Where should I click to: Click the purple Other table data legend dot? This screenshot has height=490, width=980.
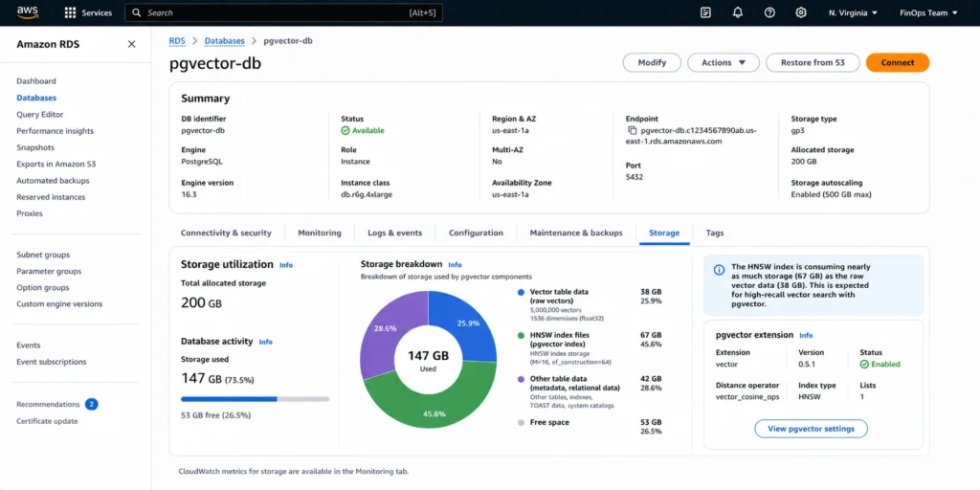[521, 379]
